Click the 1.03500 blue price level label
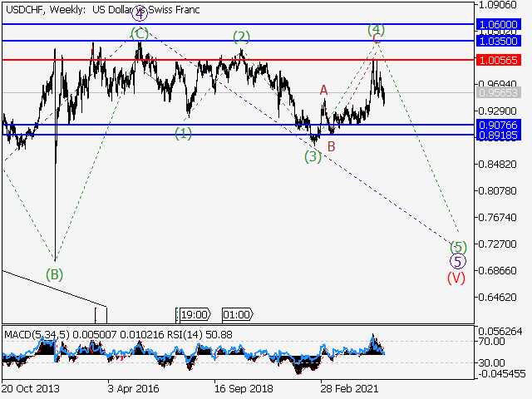The image size is (532, 399). pos(498,41)
